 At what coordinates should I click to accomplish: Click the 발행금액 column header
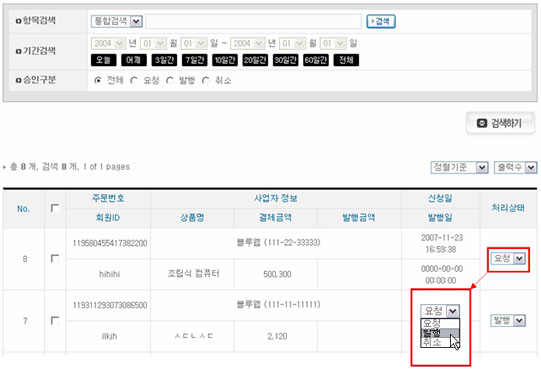(x=358, y=218)
